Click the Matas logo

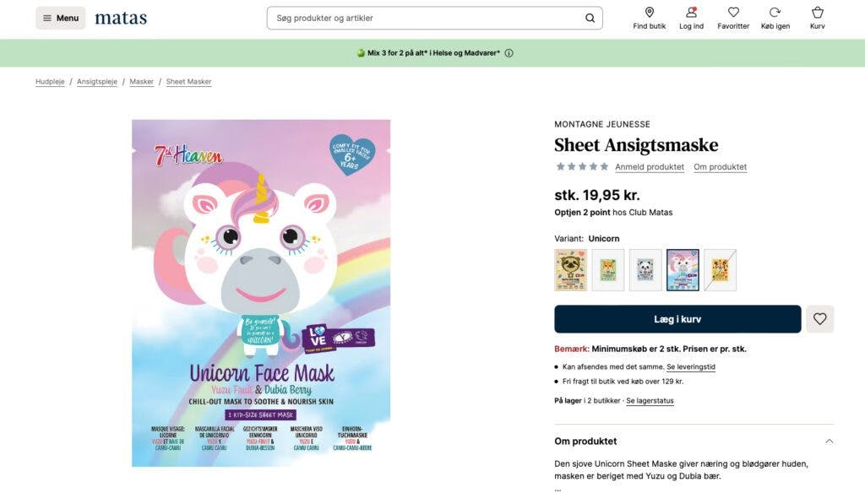pos(120,18)
